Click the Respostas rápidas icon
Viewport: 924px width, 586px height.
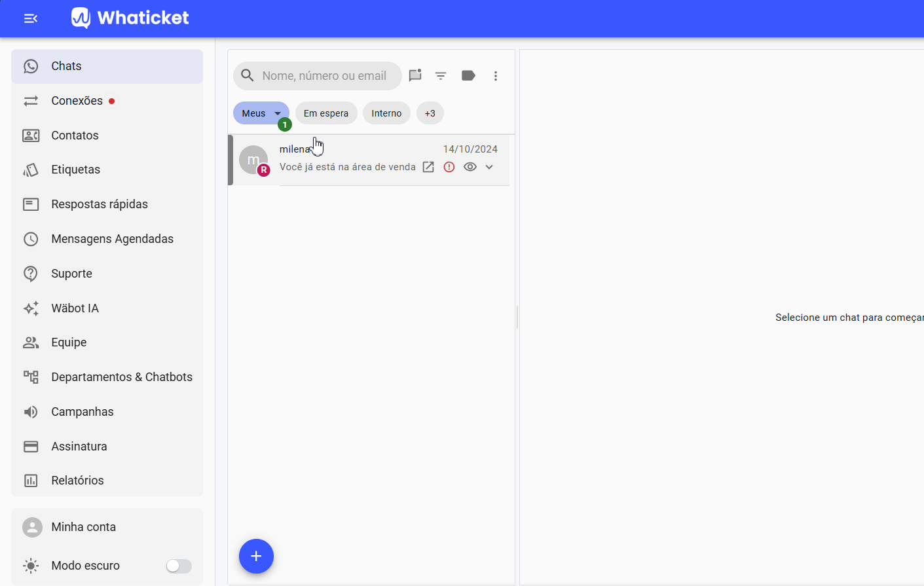coord(31,204)
